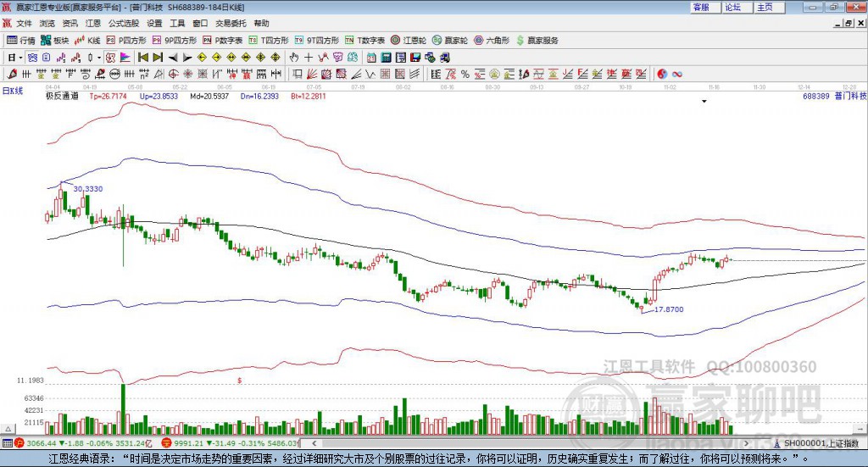The image size is (868, 467).
Task: Click the 论坛 forum button
Action: [737, 7]
